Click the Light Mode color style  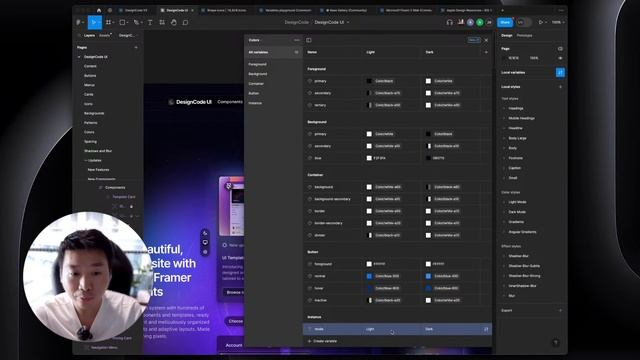click(517, 202)
